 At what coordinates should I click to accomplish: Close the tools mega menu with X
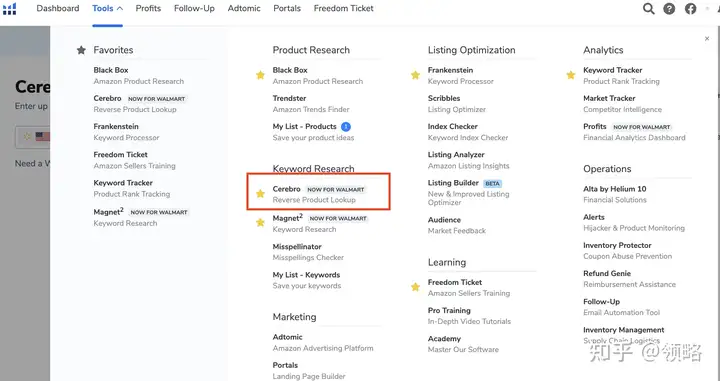707,39
